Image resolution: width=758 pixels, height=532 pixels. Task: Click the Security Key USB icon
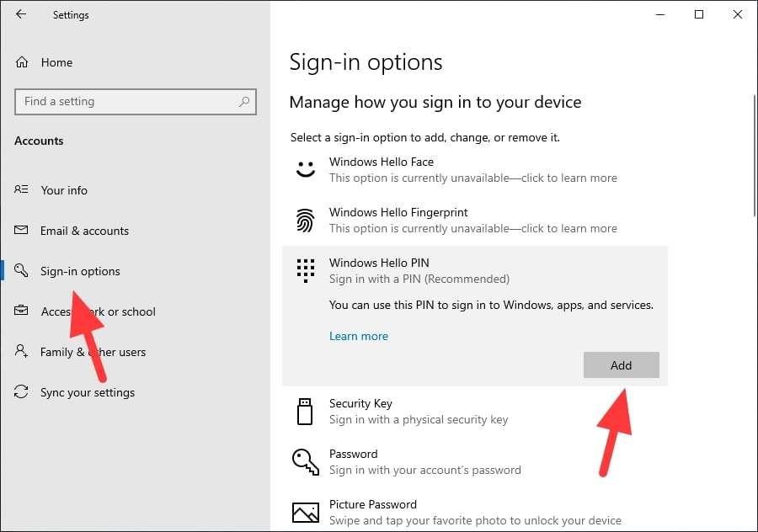pos(305,411)
